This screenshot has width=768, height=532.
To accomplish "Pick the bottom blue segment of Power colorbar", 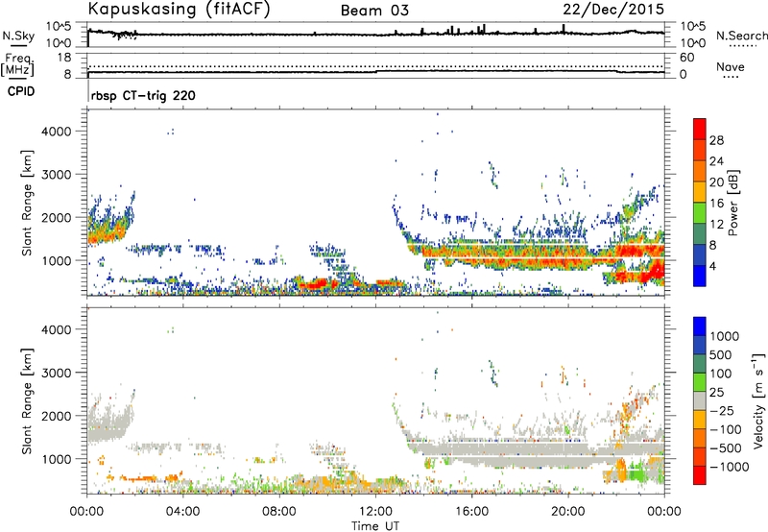I will (x=700, y=276).
